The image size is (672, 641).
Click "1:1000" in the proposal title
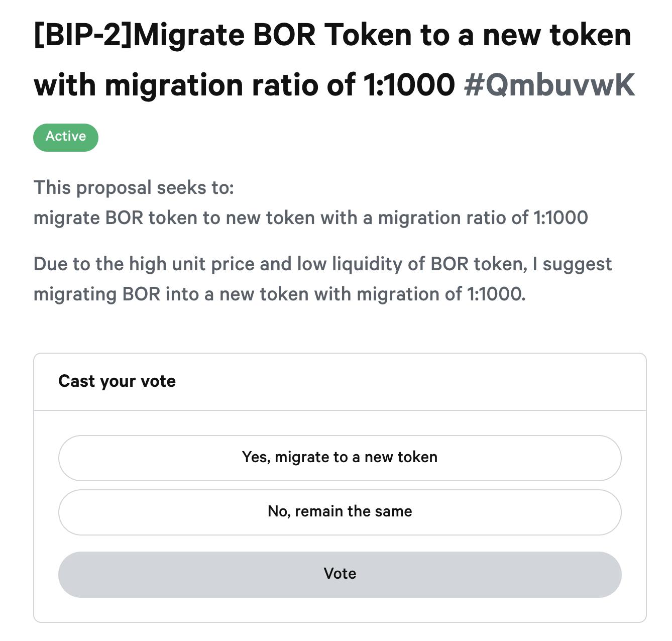point(409,84)
